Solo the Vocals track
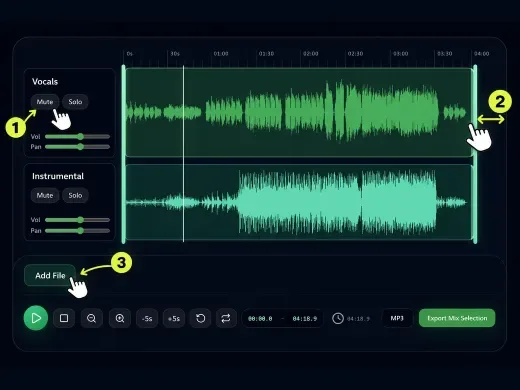Image resolution: width=520 pixels, height=390 pixels. pos(75,102)
